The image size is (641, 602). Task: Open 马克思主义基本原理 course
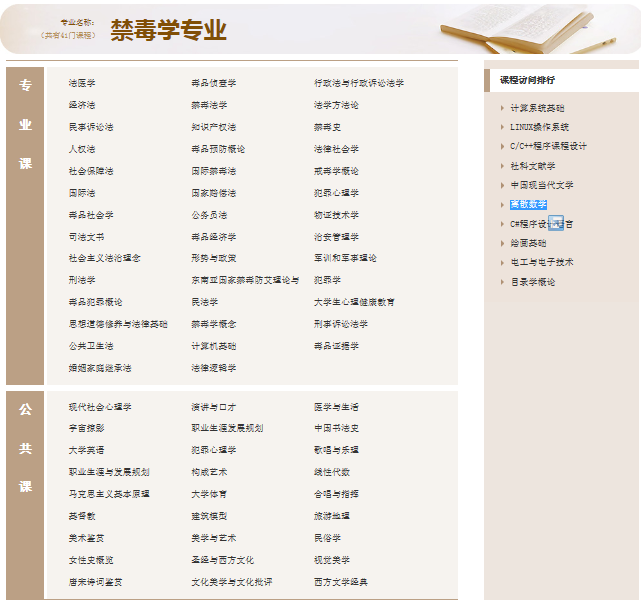click(x=109, y=494)
